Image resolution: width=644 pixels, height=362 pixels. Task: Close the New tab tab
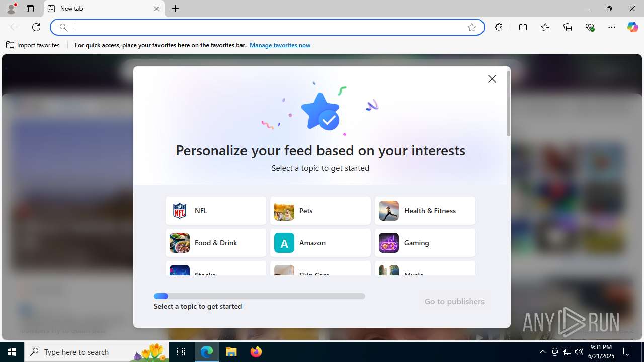(156, 9)
